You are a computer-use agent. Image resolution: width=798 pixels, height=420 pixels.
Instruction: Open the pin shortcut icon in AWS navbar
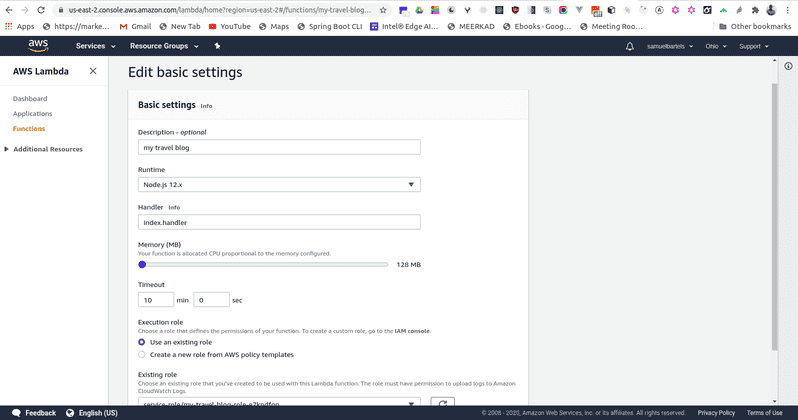(217, 46)
